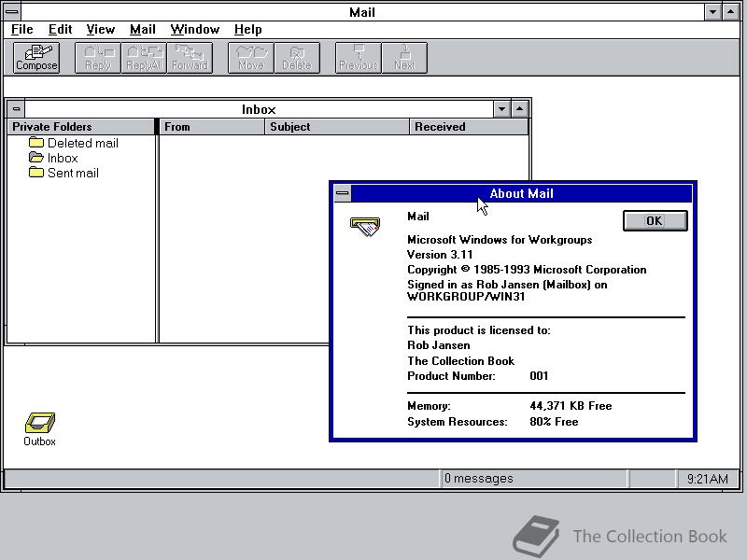
Task: Click the Next toolbar button
Action: tap(404, 58)
